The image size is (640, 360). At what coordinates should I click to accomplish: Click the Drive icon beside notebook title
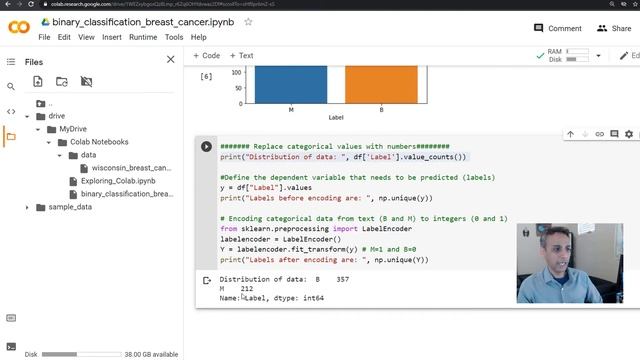[45, 22]
